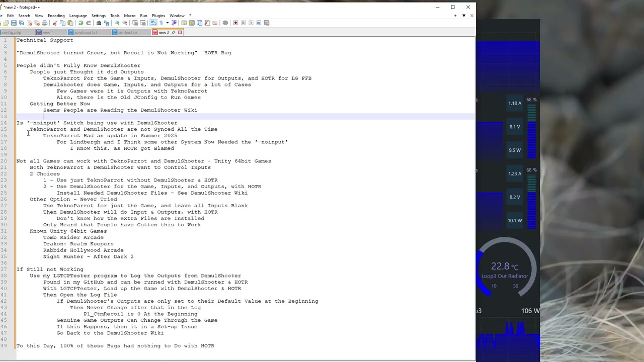Open the Language menu
Image resolution: width=644 pixels, height=362 pixels.
pos(78,16)
